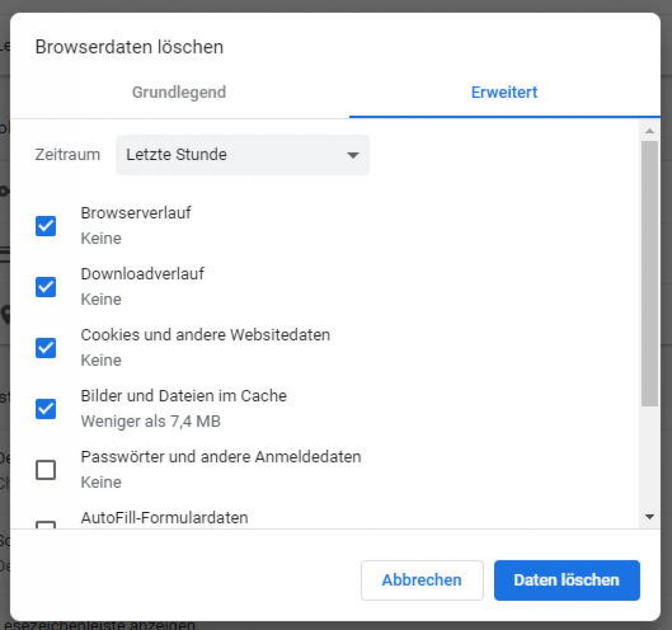Click the AutoFill-Formulardaten label
Viewport: 672px width, 630px height.
(164, 517)
